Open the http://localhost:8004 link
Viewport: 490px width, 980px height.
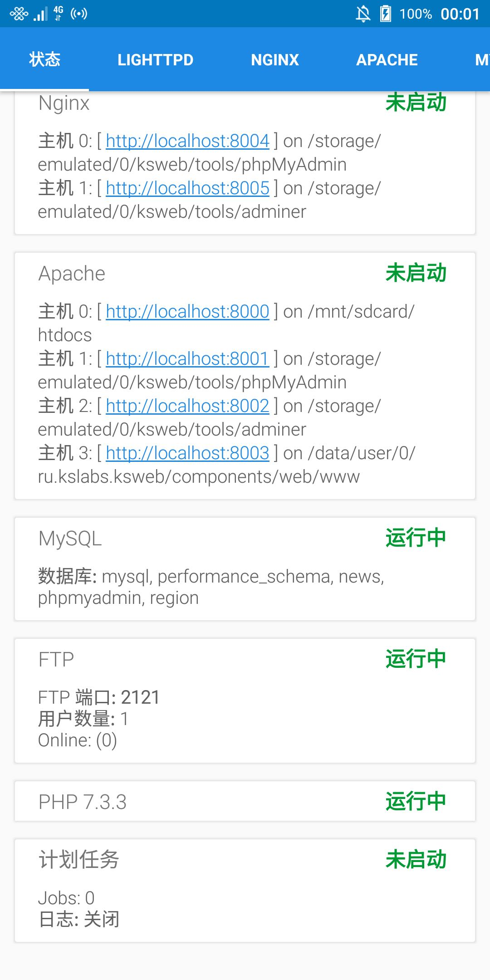coord(187,141)
